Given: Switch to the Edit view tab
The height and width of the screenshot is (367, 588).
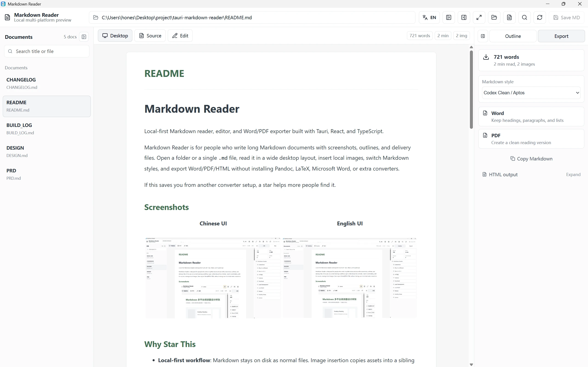Looking at the screenshot, I should [180, 36].
